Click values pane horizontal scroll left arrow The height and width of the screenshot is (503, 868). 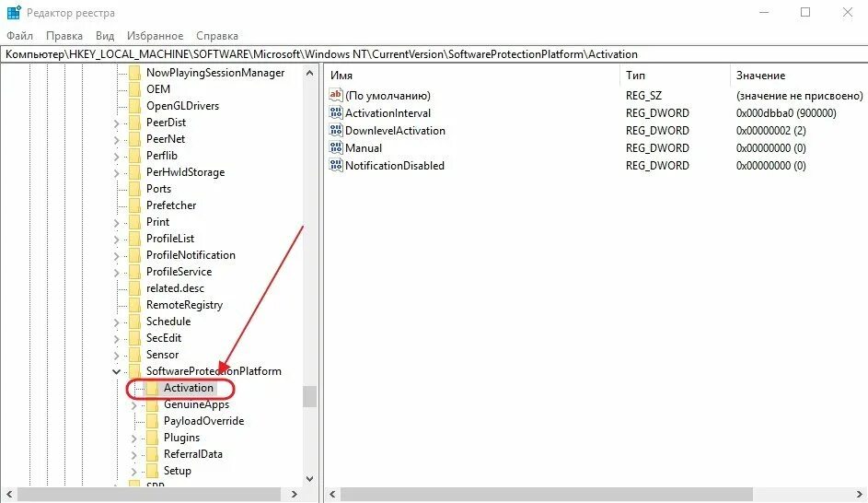tap(332, 494)
